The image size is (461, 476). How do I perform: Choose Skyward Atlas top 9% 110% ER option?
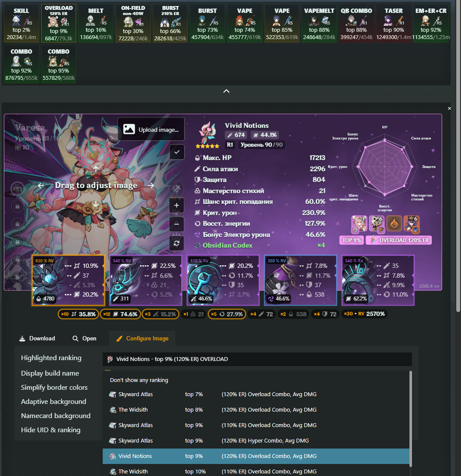(256, 425)
